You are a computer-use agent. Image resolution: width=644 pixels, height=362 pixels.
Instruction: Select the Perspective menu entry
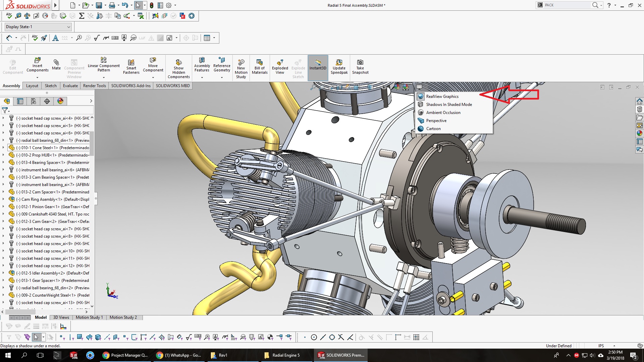tap(436, 121)
